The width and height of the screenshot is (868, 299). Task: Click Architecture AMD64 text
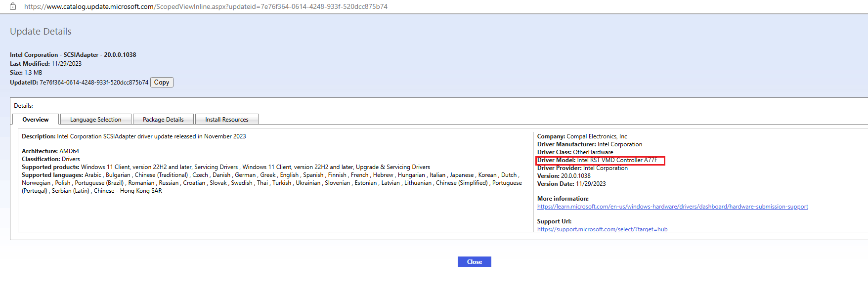pyautogui.click(x=50, y=151)
